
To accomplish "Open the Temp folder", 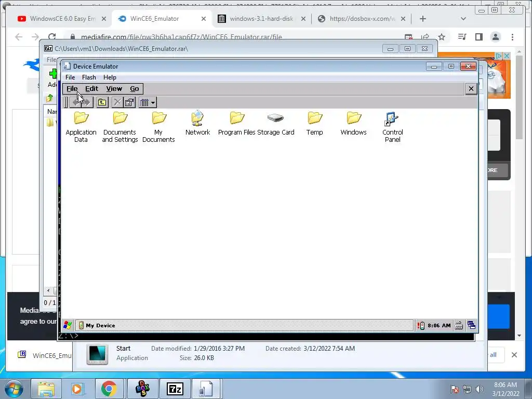I will coord(314,123).
